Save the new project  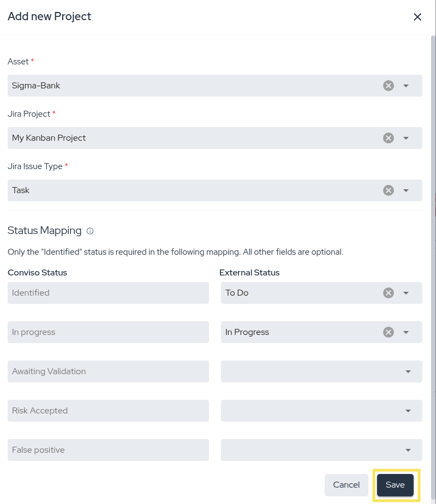pyautogui.click(x=395, y=485)
